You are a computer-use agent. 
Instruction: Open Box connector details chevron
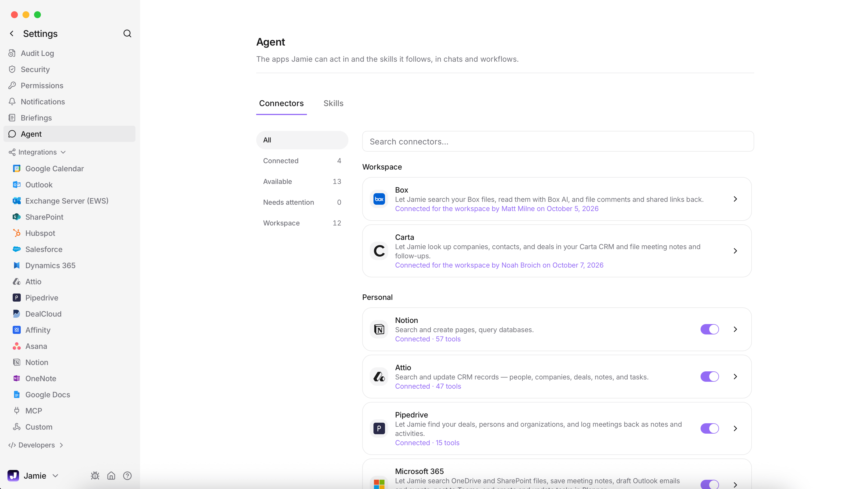[735, 199]
